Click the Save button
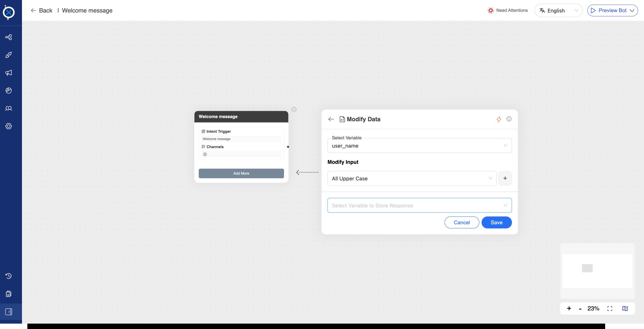The height and width of the screenshot is (329, 644). (497, 222)
